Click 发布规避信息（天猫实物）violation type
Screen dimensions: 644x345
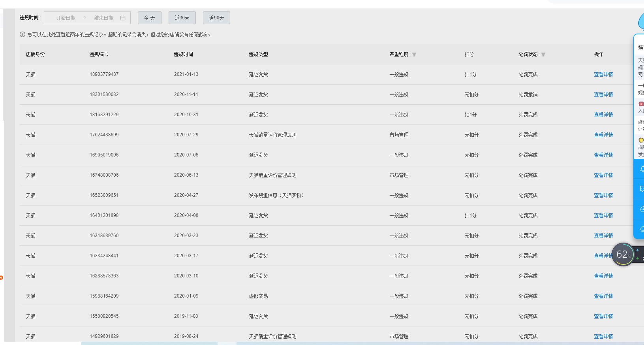[277, 195]
